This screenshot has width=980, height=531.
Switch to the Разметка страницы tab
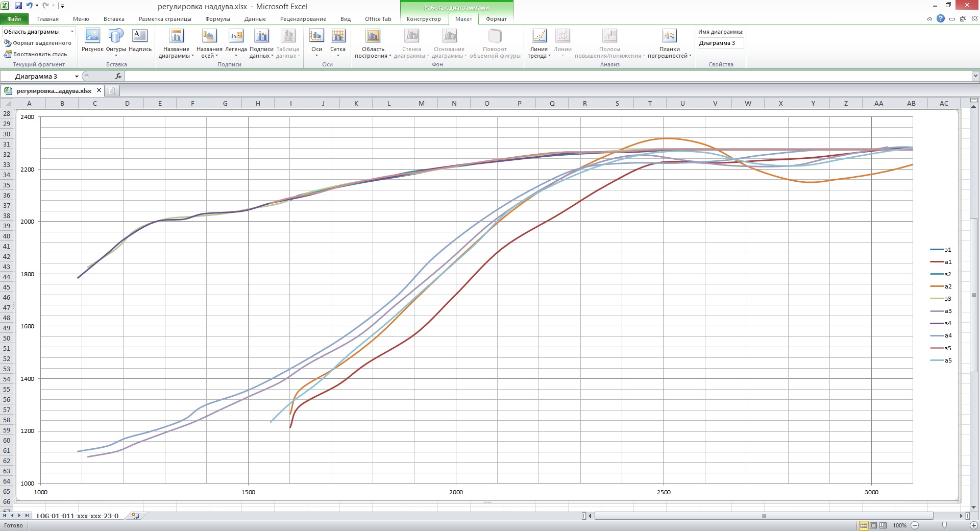165,19
